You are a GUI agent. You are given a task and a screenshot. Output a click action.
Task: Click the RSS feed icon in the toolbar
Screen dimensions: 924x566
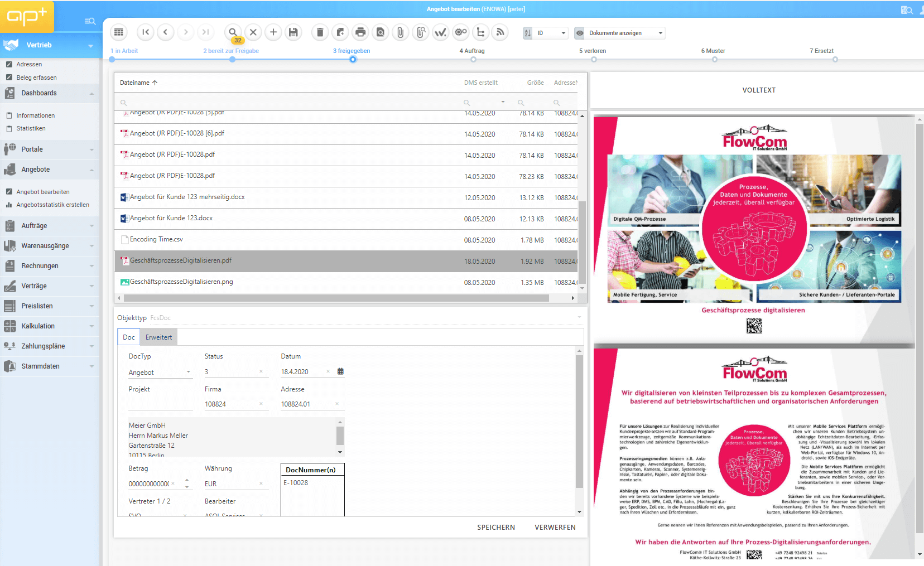(499, 32)
